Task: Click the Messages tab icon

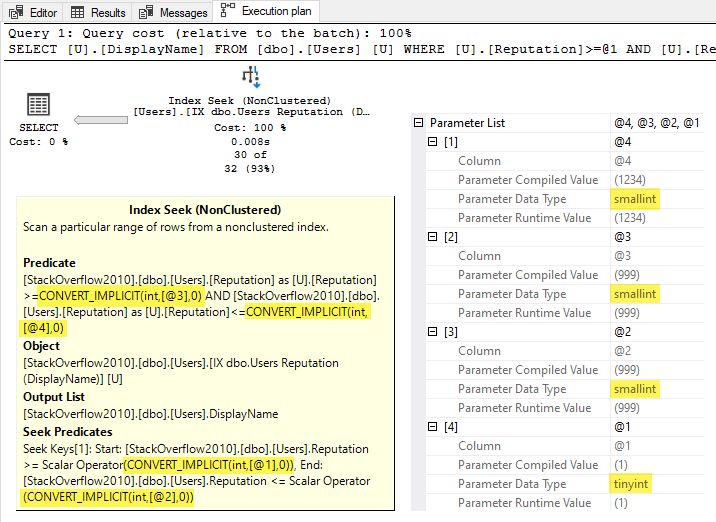Action: coord(146,12)
